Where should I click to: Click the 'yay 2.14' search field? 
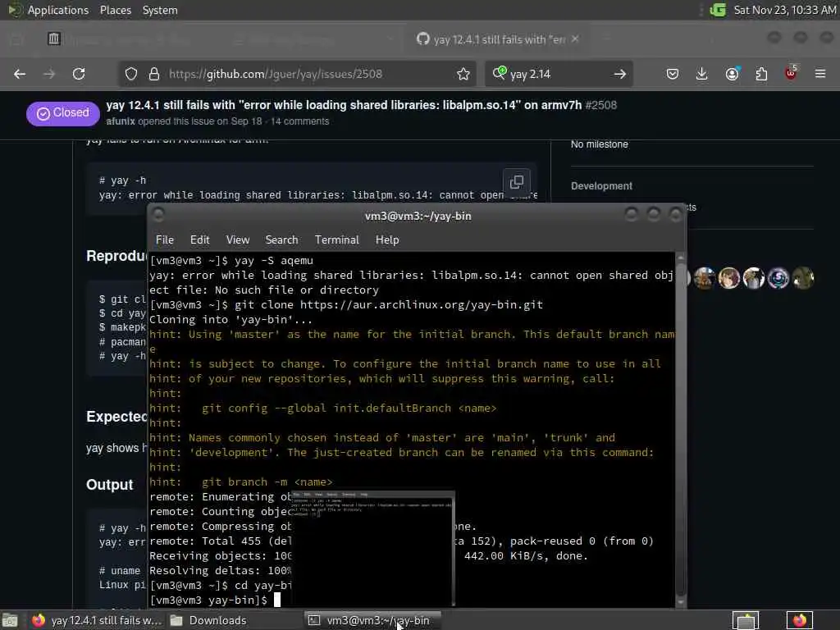pyautogui.click(x=557, y=74)
